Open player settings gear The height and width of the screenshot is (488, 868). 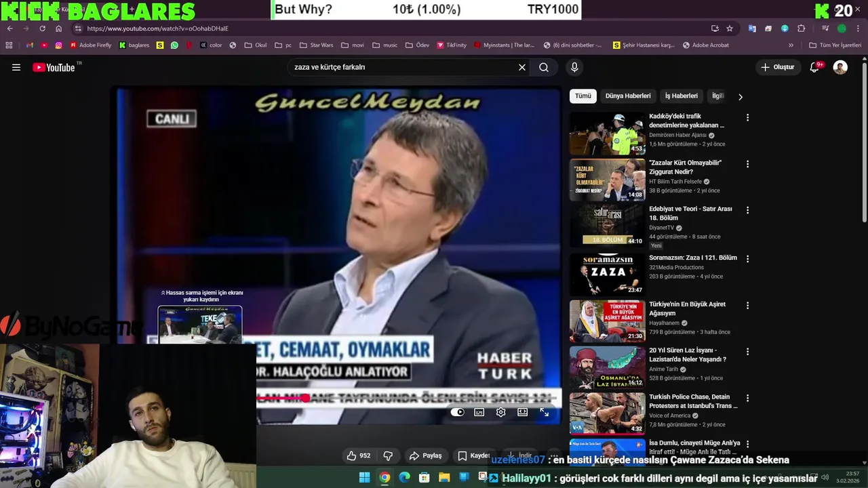(501, 412)
